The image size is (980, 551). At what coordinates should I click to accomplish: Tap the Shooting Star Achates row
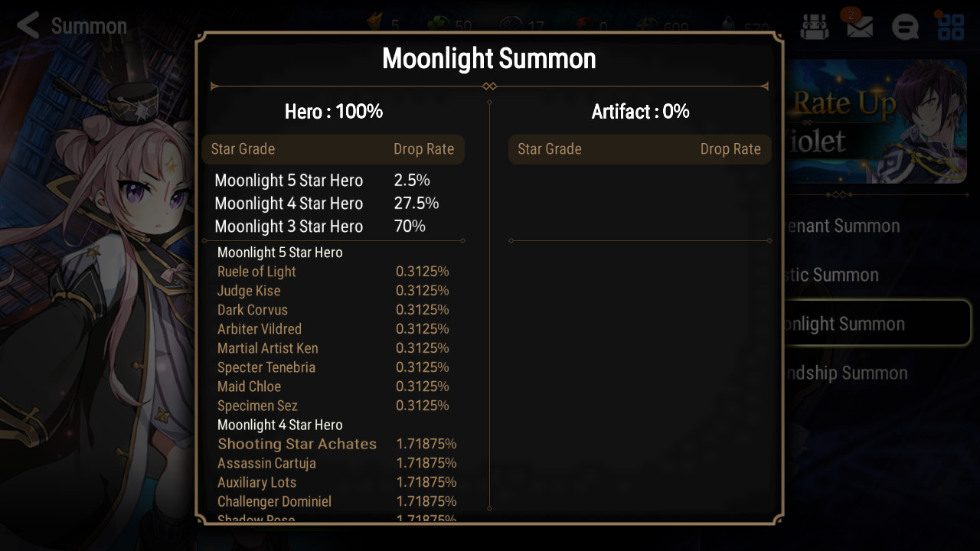click(337, 444)
